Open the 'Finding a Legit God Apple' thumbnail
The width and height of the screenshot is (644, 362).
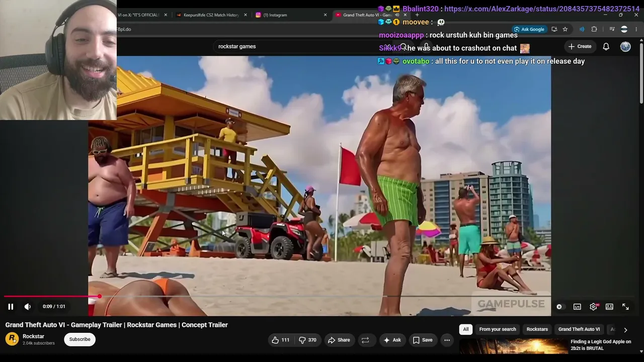pyautogui.click(x=513, y=347)
